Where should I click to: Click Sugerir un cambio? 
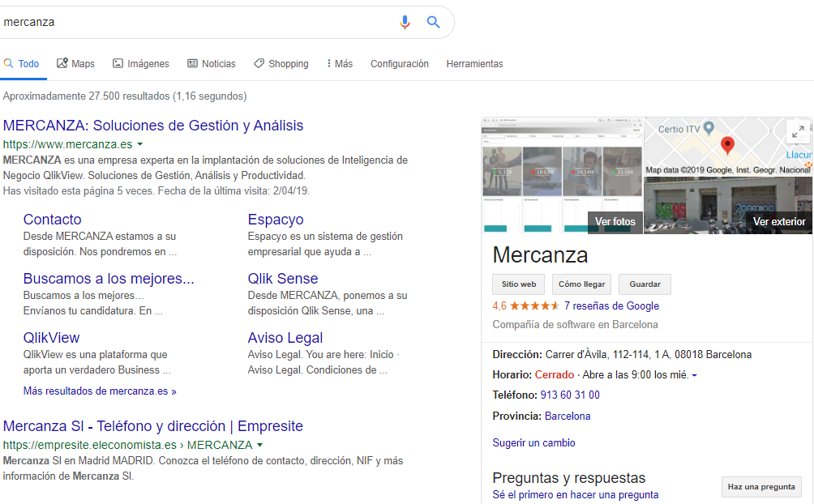(x=533, y=442)
